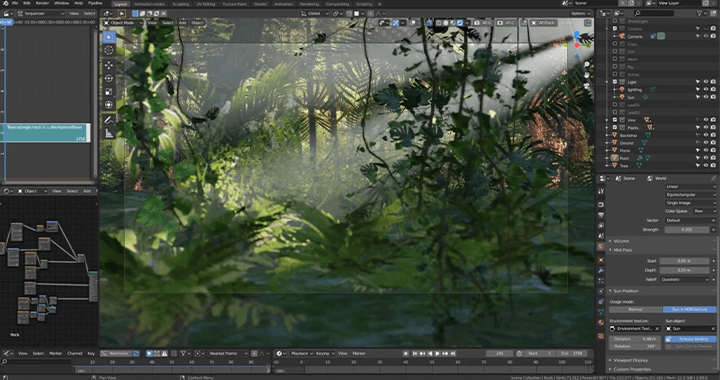Toggle the Vine collection checkbox

pyautogui.click(x=615, y=120)
